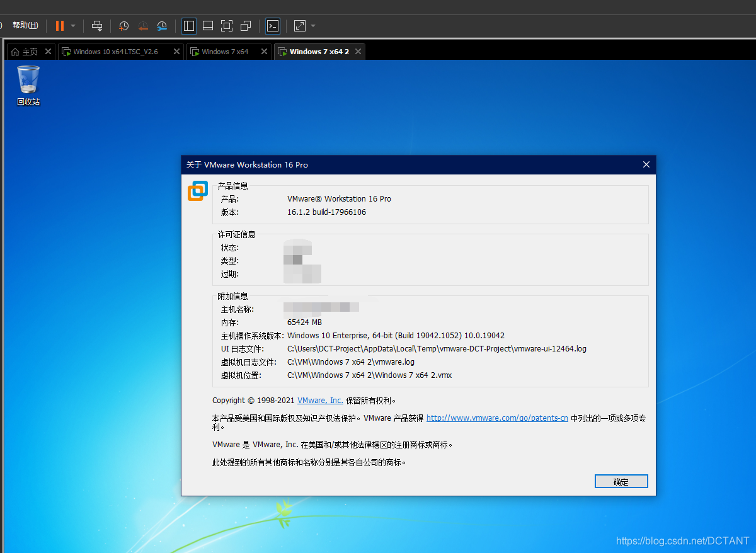
Task: Show or hide the library sidebar
Action: pyautogui.click(x=188, y=26)
